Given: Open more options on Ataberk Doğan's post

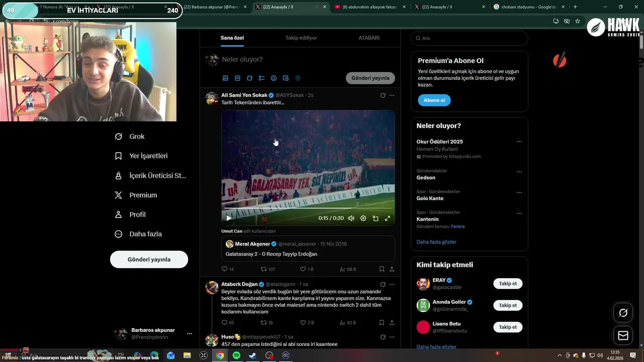Looking at the screenshot, I should coord(392,284).
